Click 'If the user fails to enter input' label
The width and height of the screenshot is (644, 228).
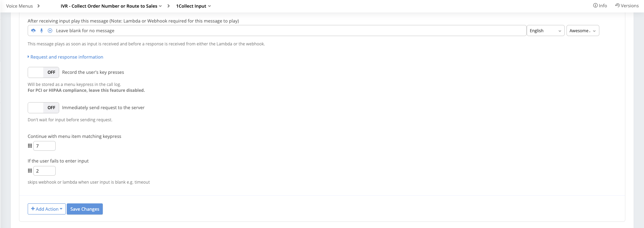click(58, 161)
